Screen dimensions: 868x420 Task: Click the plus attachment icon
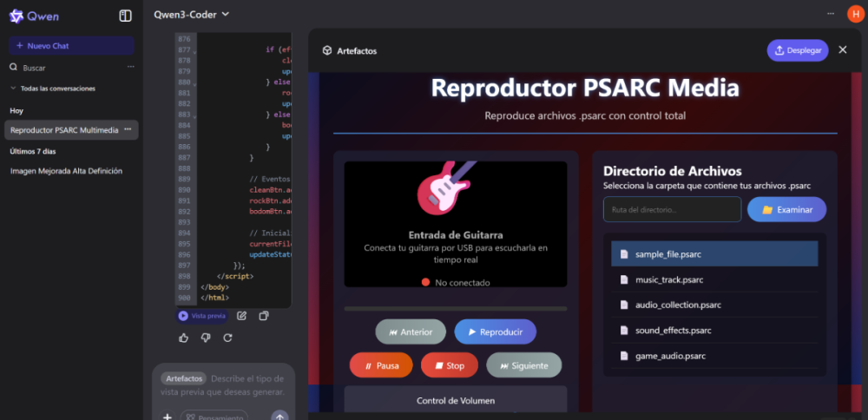(x=168, y=417)
